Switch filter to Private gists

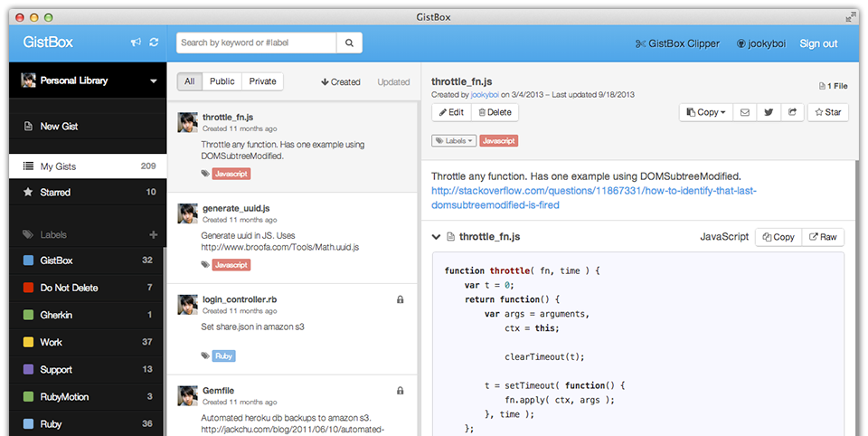click(262, 81)
